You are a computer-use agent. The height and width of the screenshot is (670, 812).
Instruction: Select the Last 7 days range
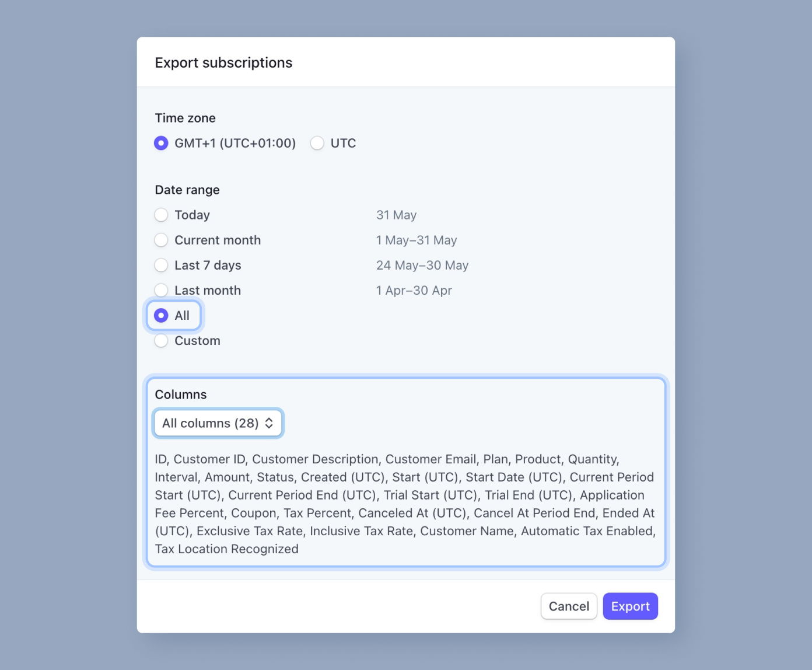[161, 265]
